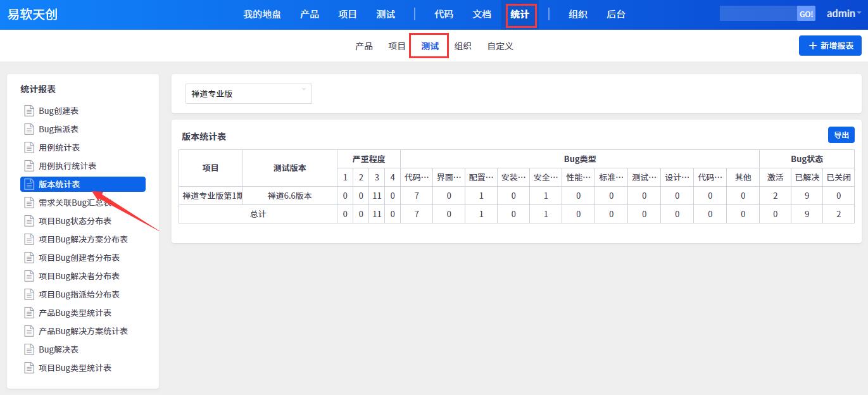The height and width of the screenshot is (395, 868).
Task: Click the search input field in header
Action: 758,14
